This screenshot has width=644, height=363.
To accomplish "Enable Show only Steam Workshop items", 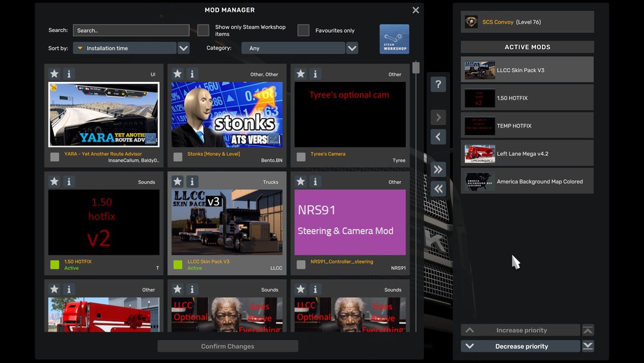I will [x=204, y=30].
